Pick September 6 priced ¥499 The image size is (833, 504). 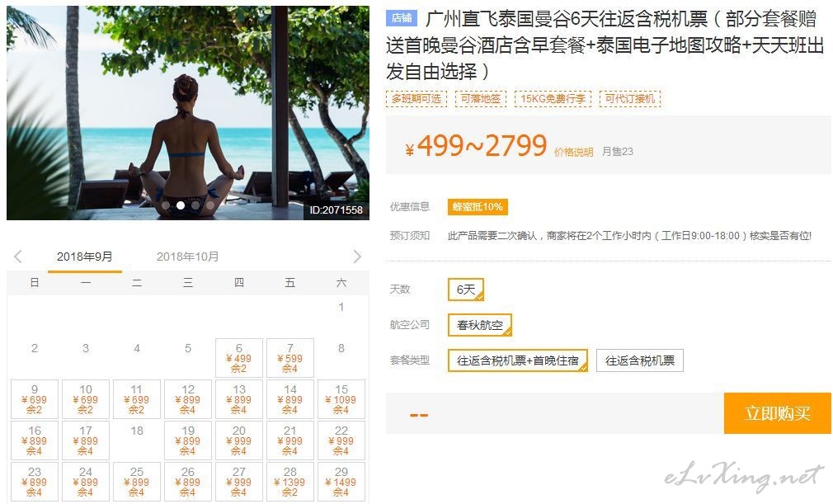coord(239,357)
